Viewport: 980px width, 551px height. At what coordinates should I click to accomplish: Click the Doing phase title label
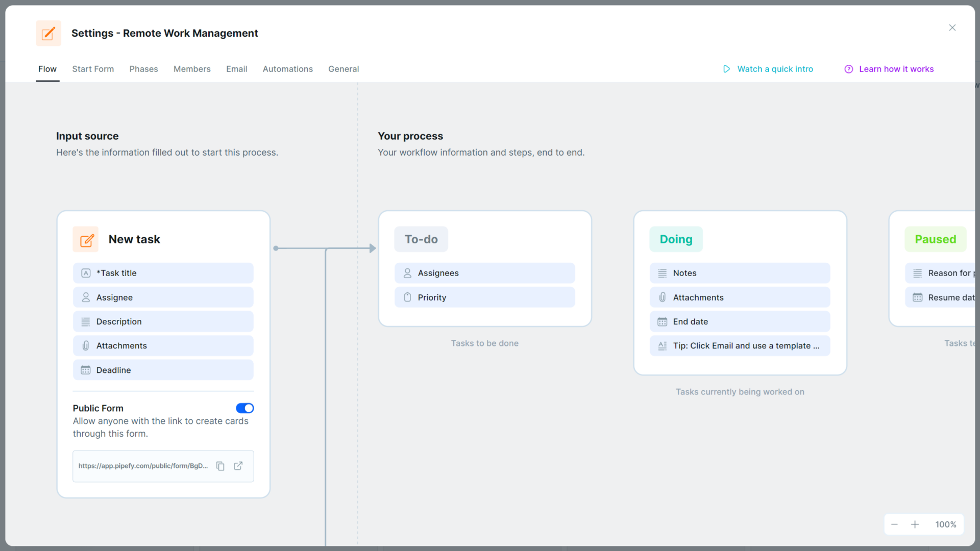tap(676, 239)
